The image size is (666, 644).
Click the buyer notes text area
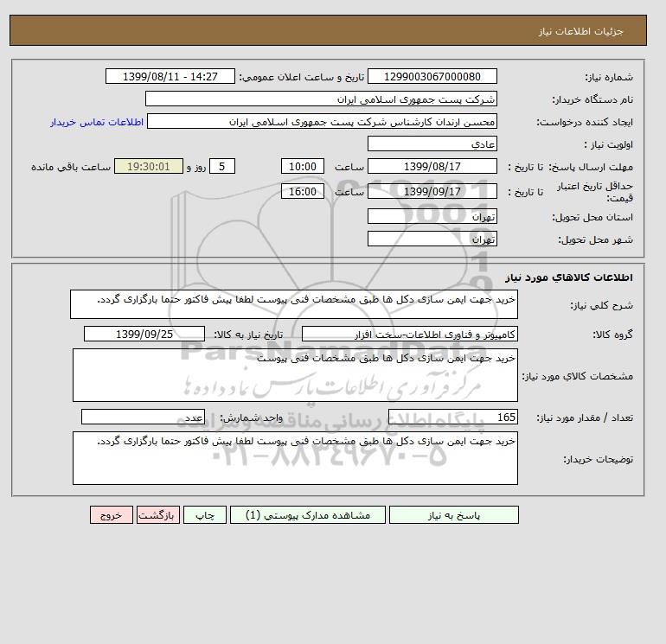click(295, 458)
